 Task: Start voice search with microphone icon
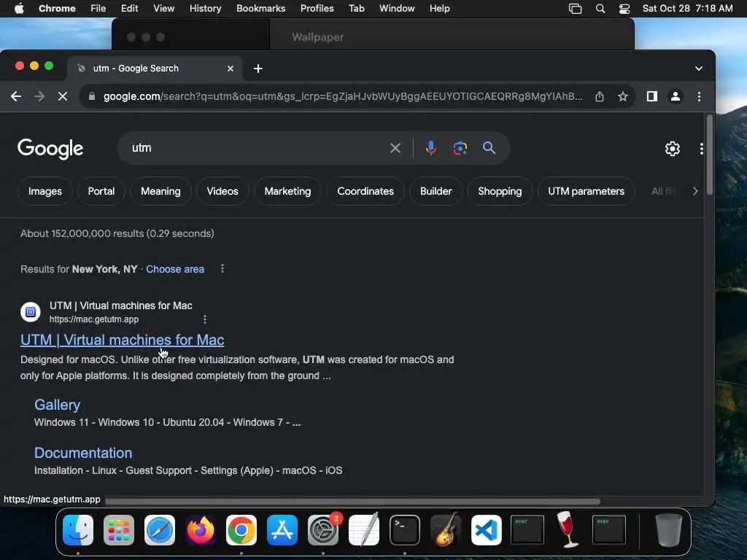430,148
